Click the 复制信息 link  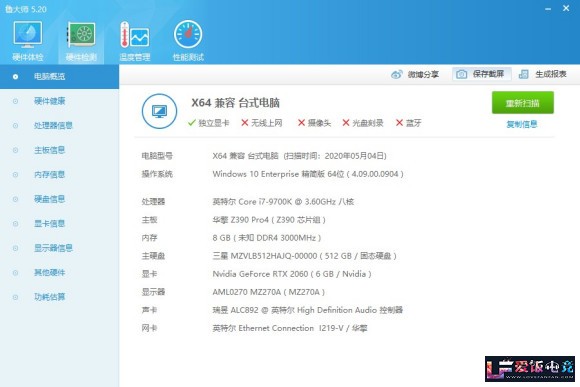pos(522,124)
